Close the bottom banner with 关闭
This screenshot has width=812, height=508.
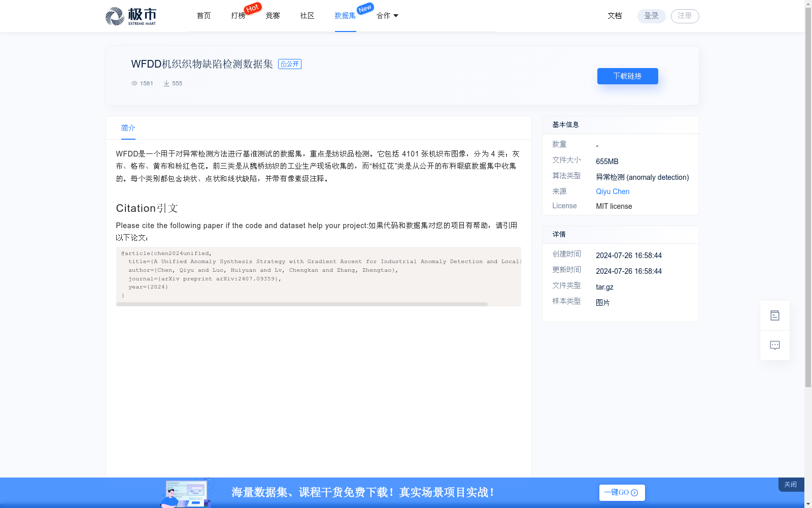pyautogui.click(x=791, y=485)
